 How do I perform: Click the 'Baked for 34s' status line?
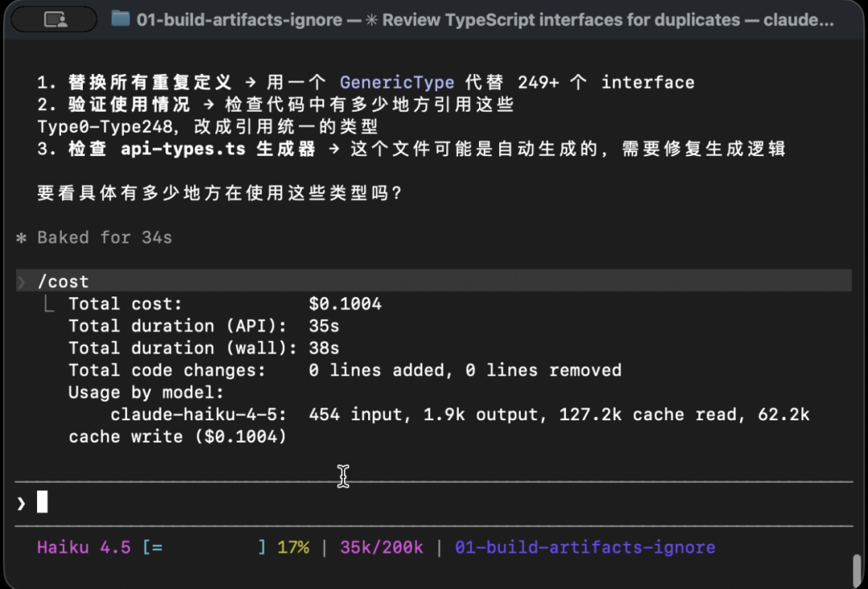pyautogui.click(x=104, y=238)
